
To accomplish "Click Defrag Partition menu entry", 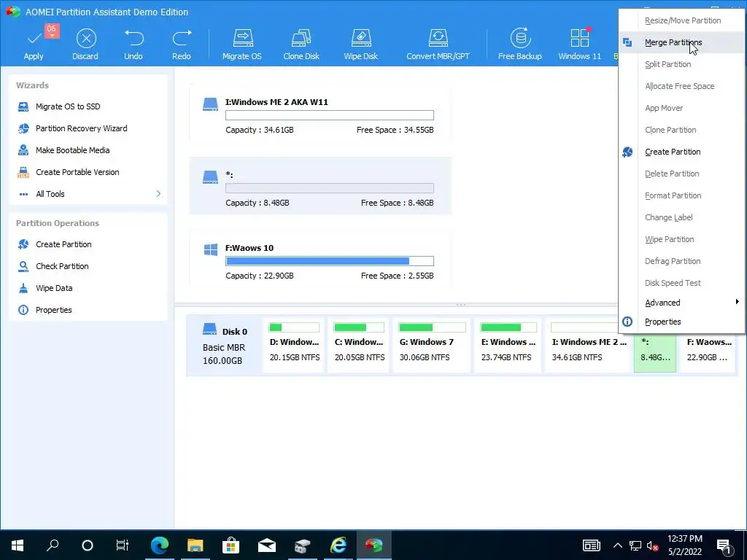I will pyautogui.click(x=681, y=262).
